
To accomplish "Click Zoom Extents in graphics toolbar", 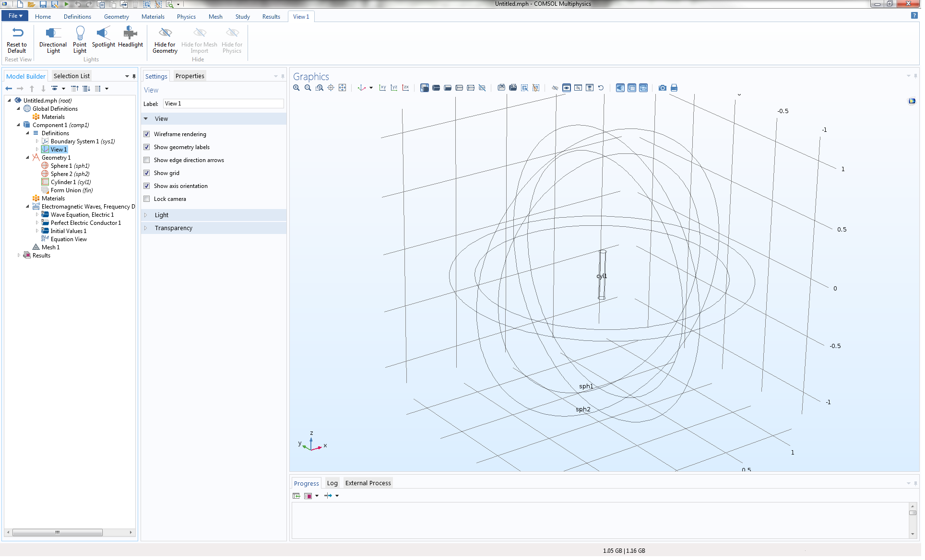I will click(x=342, y=88).
